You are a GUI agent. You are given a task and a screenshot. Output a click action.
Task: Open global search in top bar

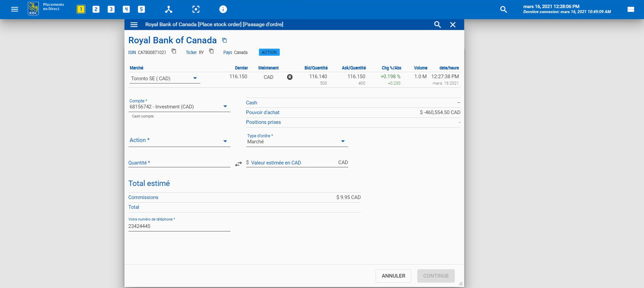pos(503,9)
